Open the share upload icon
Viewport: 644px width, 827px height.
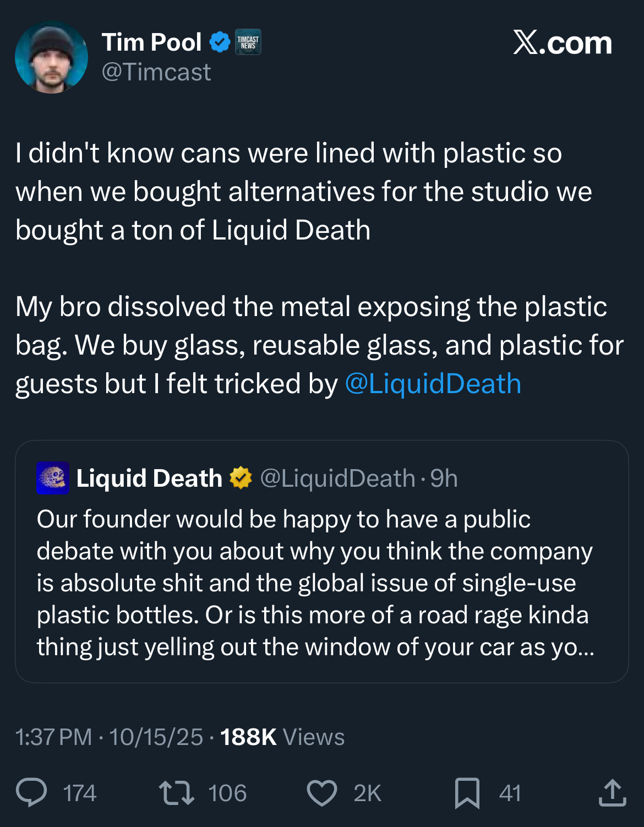tap(612, 793)
